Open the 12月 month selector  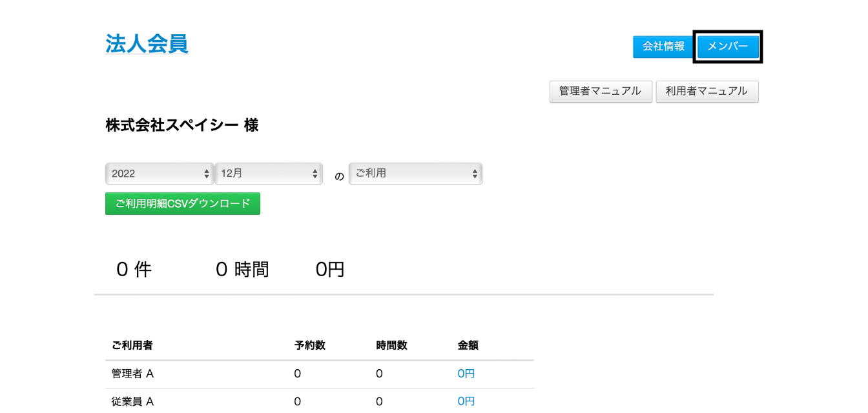(269, 174)
